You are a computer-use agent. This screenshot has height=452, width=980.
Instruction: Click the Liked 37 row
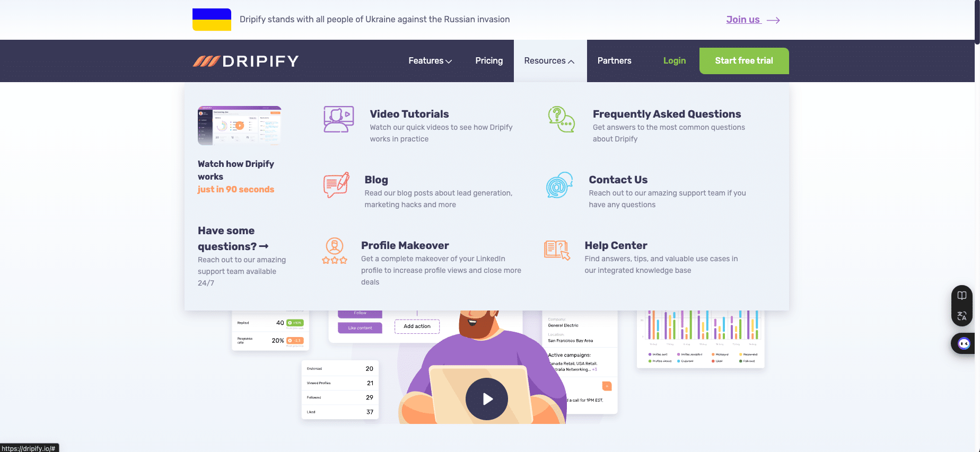coord(340,412)
